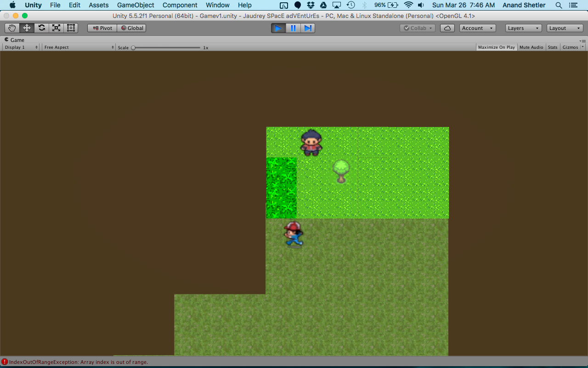Viewport: 588px width, 368px height.
Task: Open the Window menu
Action: (218, 5)
